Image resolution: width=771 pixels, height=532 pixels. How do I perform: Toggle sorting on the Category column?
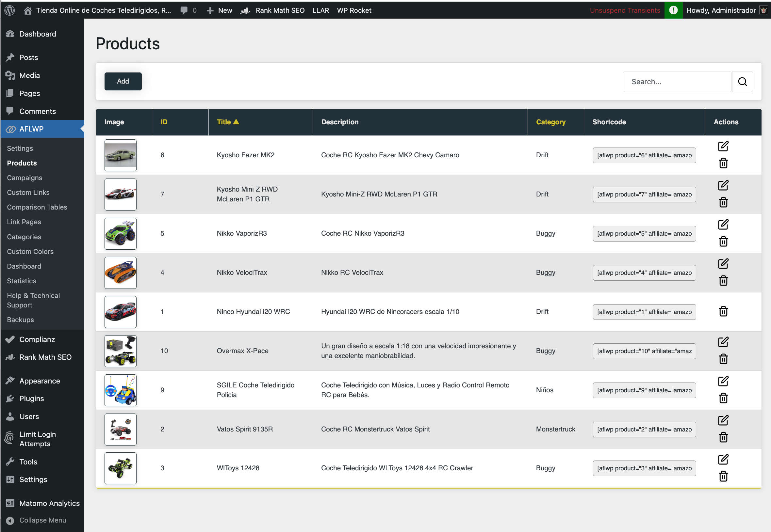(550, 122)
